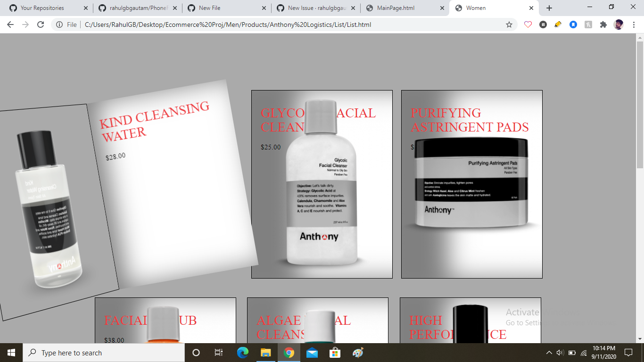This screenshot has height=362, width=644.
Task: Click the $38.00 price
Action: [x=114, y=340]
